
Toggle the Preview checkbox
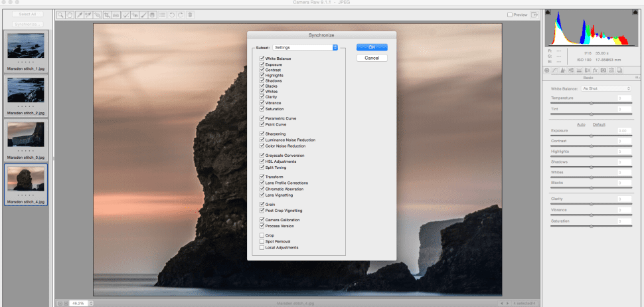pyautogui.click(x=510, y=15)
